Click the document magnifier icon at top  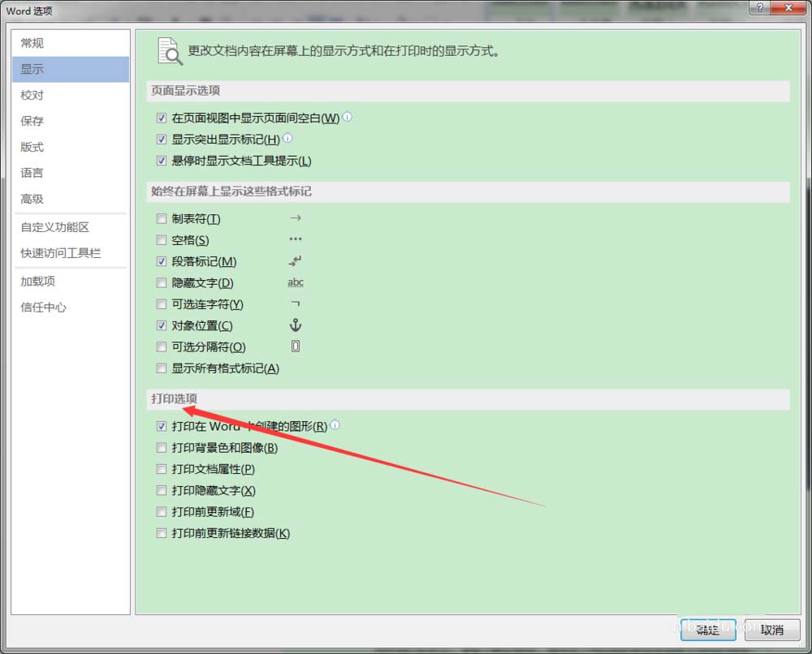click(170, 51)
